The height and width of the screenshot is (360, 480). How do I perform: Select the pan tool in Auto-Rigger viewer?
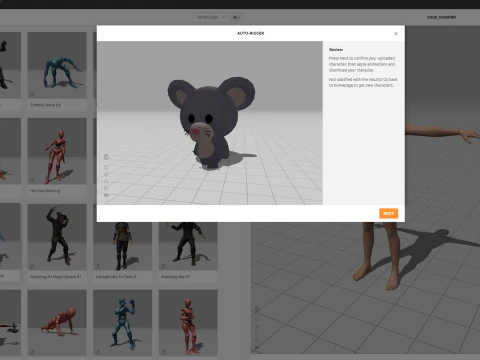click(106, 174)
